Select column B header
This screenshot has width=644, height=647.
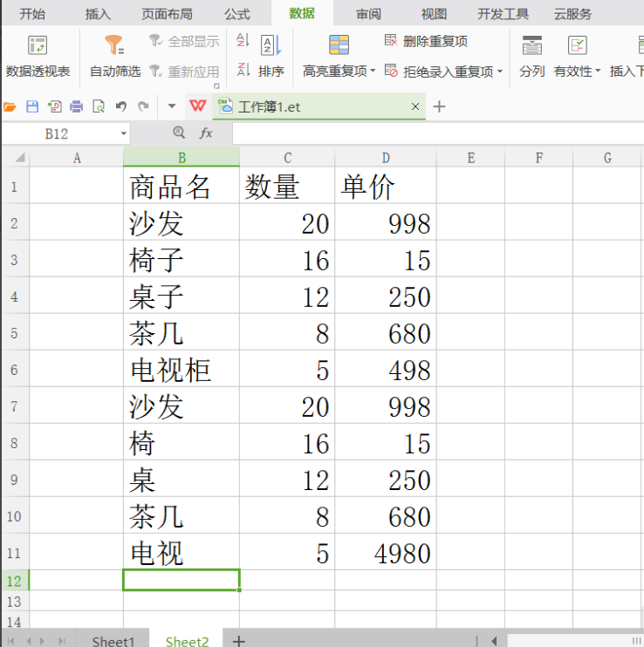click(182, 158)
